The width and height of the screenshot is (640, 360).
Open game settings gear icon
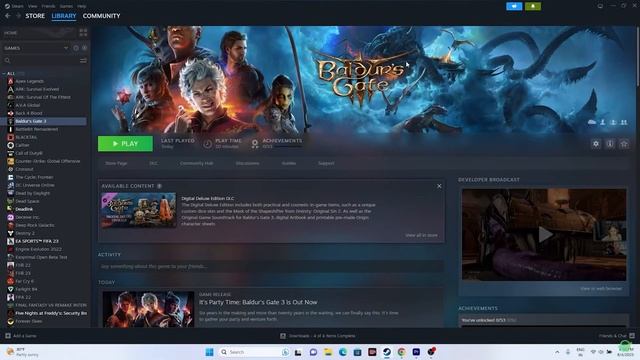596,144
